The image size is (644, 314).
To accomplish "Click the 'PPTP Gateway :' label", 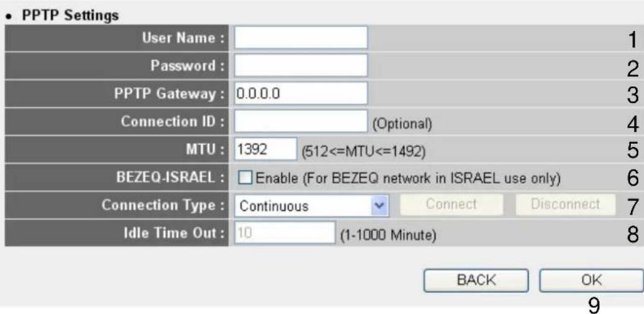I will click(169, 93).
